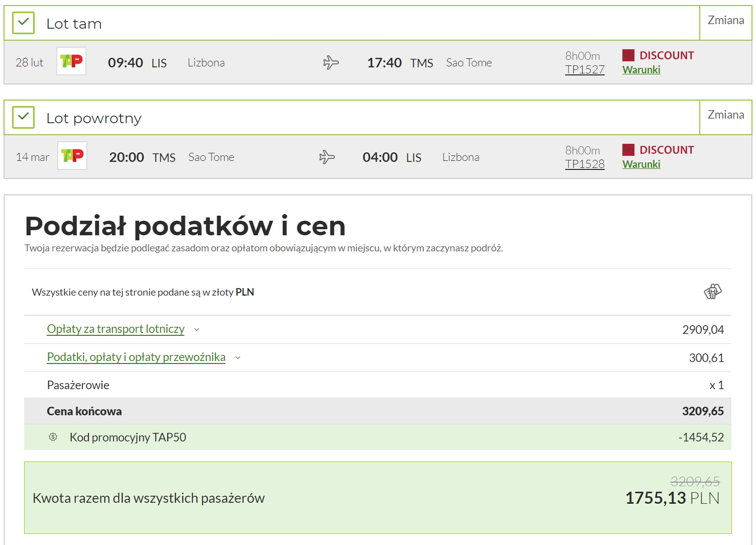Image resolution: width=756 pixels, height=545 pixels.
Task: Open the Opłaty za transport lotniczy link
Action: (116, 329)
